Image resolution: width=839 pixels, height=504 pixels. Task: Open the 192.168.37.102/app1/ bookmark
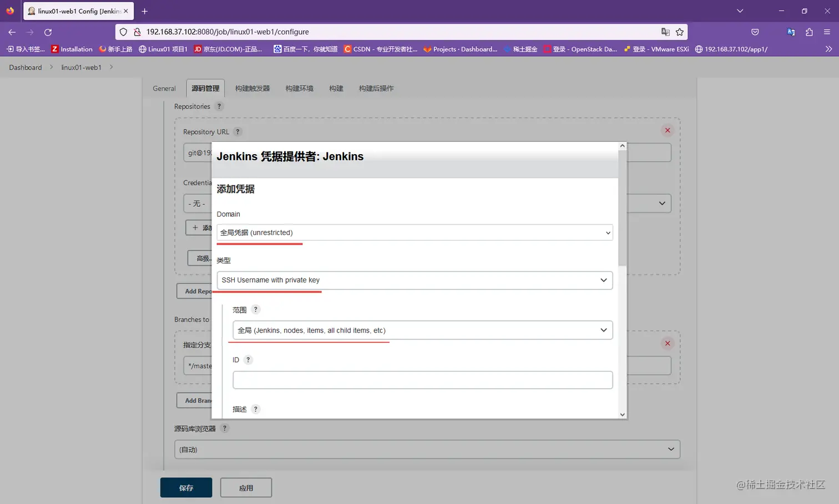(731, 49)
